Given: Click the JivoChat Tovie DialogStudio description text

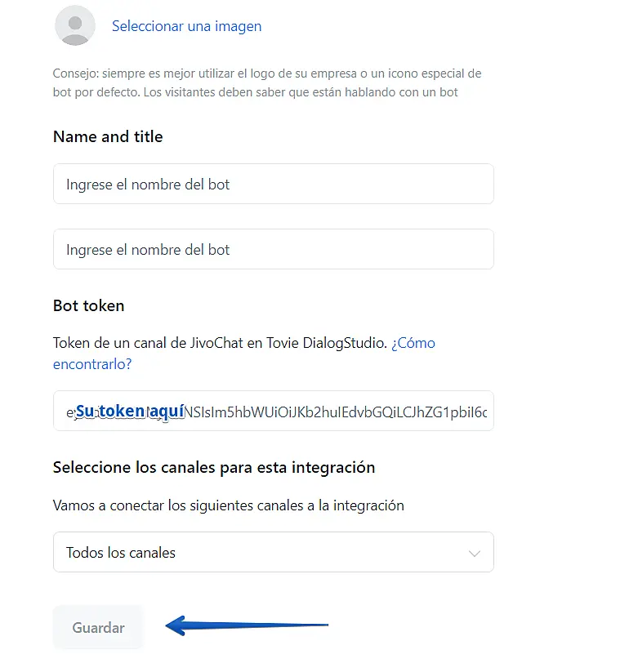Looking at the screenshot, I should [x=219, y=343].
